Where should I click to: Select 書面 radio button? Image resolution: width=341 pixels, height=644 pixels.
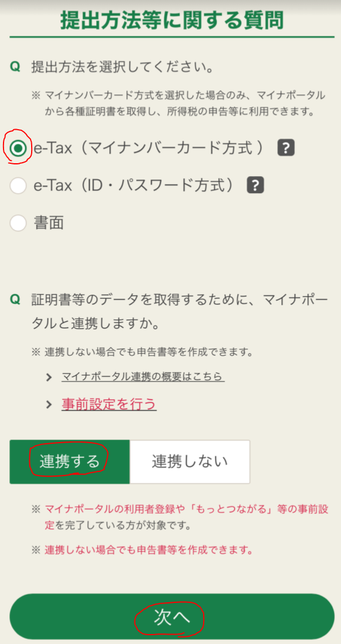18,223
